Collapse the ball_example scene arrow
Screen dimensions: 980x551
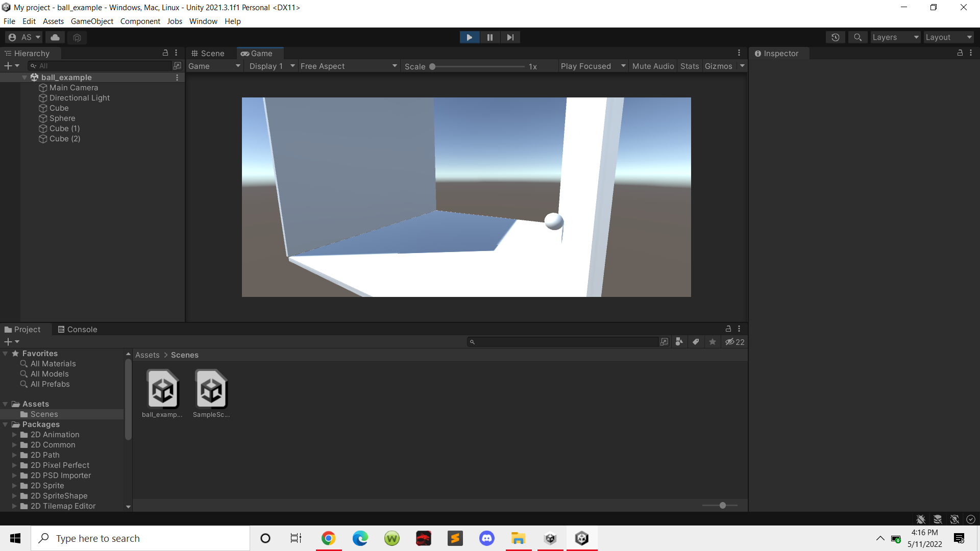pos(24,78)
